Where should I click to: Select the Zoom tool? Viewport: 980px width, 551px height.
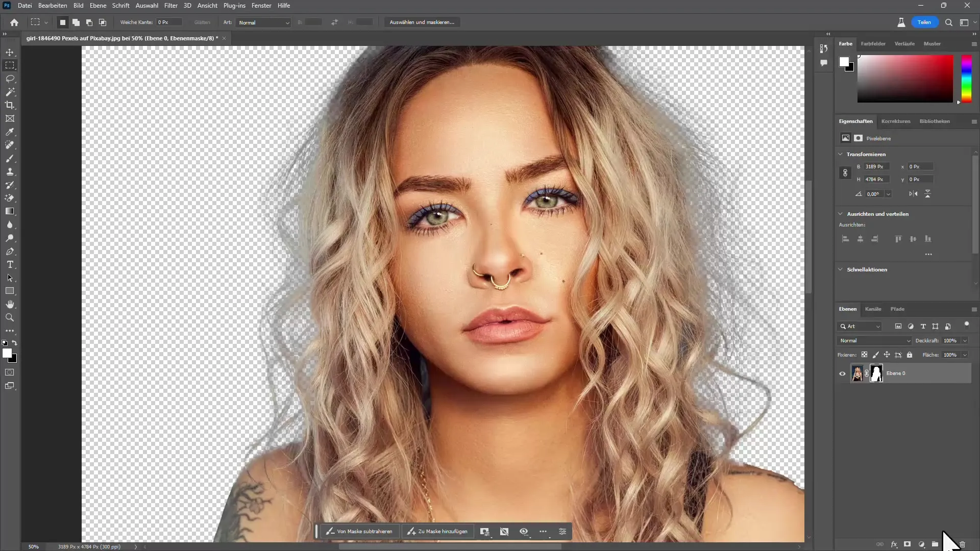click(x=10, y=317)
